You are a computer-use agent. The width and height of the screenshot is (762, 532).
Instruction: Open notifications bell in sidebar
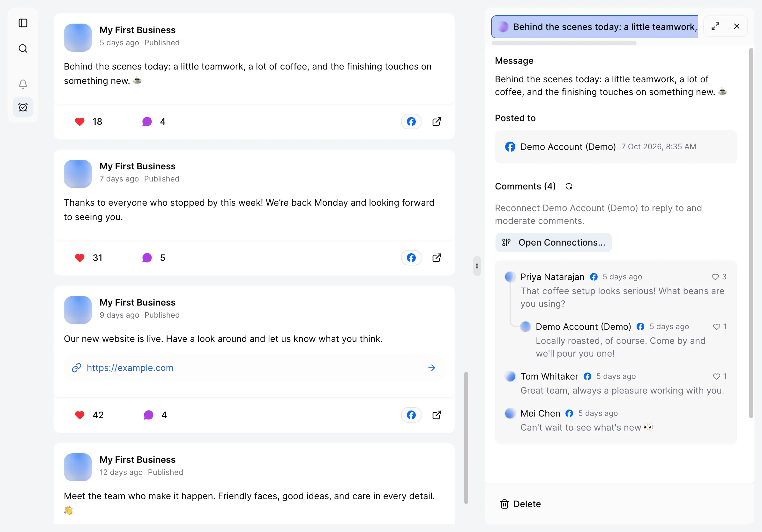point(23,84)
